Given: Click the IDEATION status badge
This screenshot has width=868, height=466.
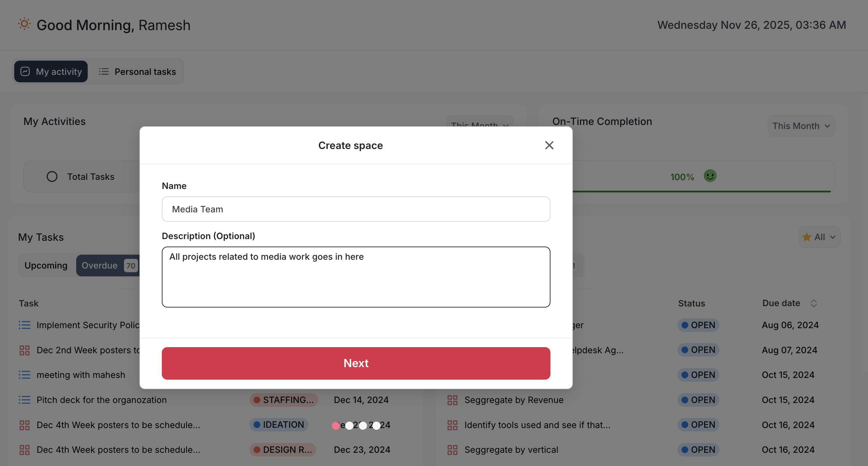Looking at the screenshot, I should coord(279,425).
